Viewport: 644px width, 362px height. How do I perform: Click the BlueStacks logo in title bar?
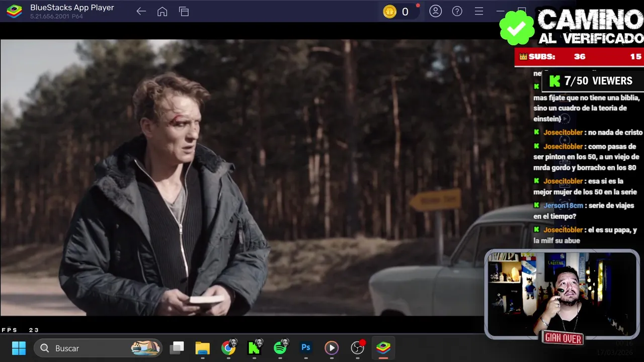(14, 11)
